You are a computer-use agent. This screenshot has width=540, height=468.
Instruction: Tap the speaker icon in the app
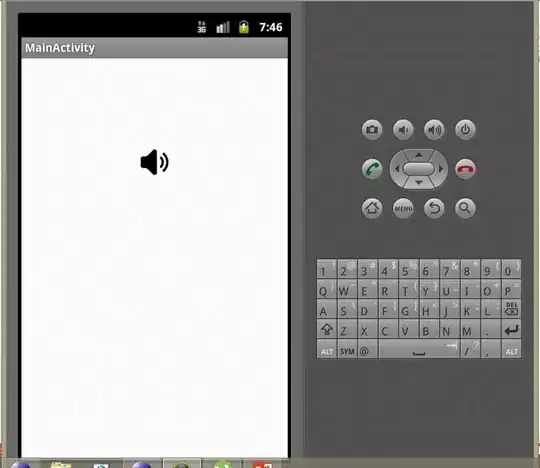155,162
